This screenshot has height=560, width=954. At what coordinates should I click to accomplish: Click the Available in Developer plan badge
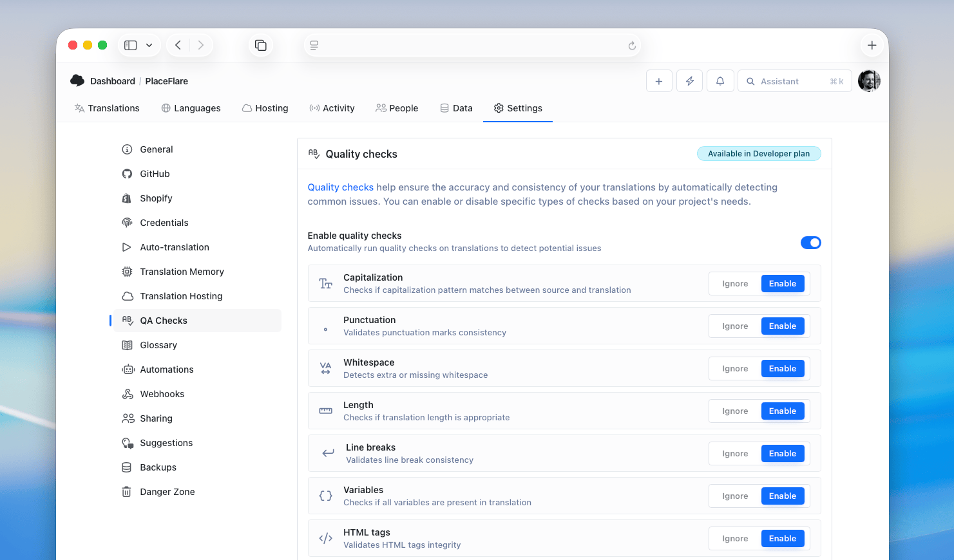758,154
